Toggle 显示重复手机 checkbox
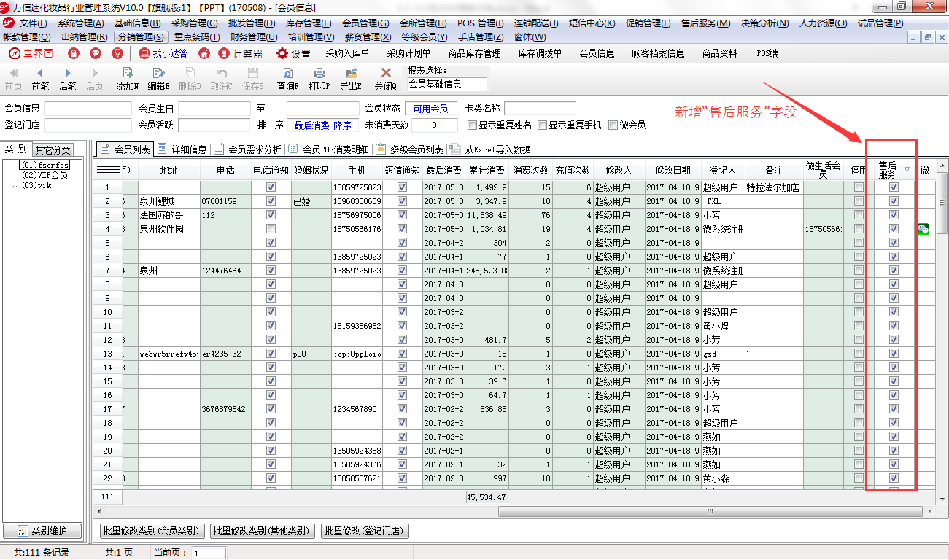Viewport: 949px width, 560px height. tap(542, 125)
